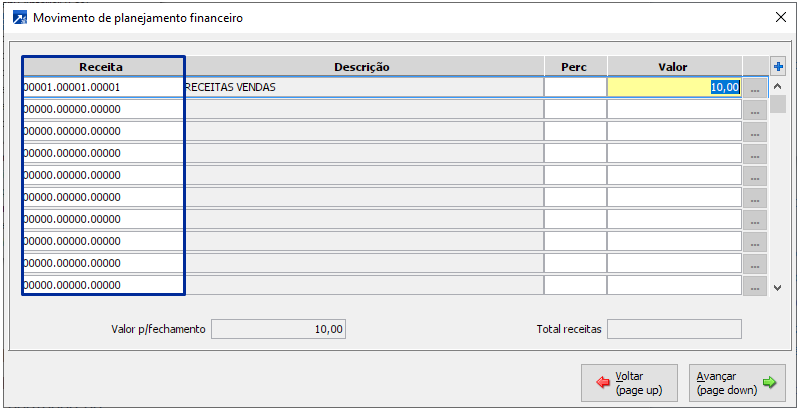This screenshot has width=799, height=411.
Task: Open lookup button on RECEITAS VENDAS row
Action: (754, 88)
